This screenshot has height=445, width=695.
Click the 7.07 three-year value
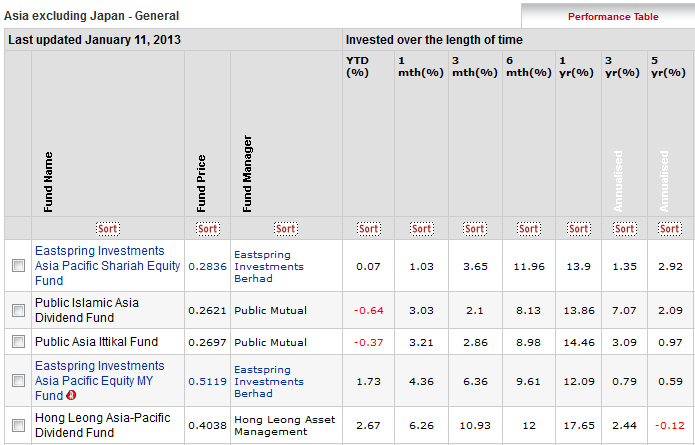pos(625,310)
